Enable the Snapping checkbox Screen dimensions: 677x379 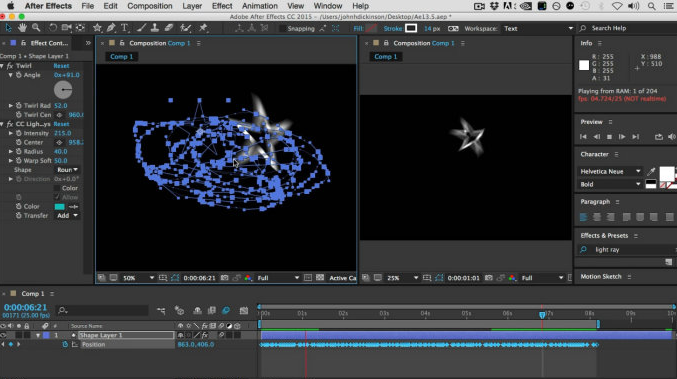pos(282,28)
